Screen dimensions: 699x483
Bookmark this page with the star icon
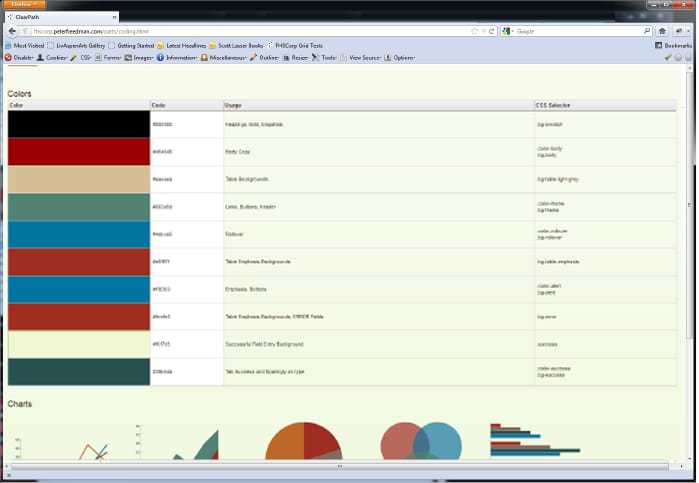click(x=474, y=31)
